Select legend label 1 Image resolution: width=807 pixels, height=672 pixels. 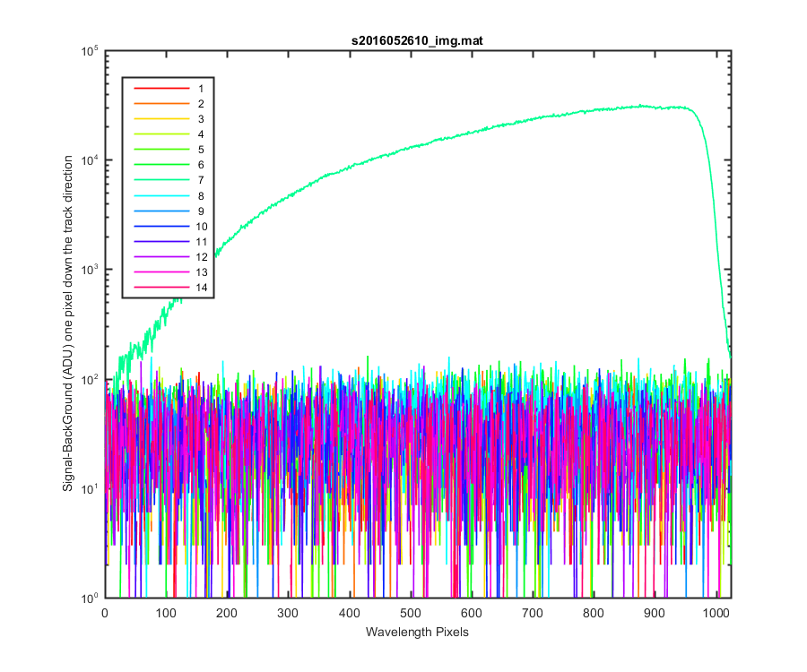pyautogui.click(x=201, y=89)
